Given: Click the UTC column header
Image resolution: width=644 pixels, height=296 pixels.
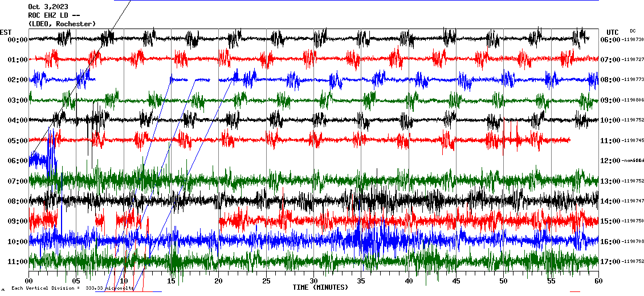Looking at the screenshot, I should click(x=613, y=32).
